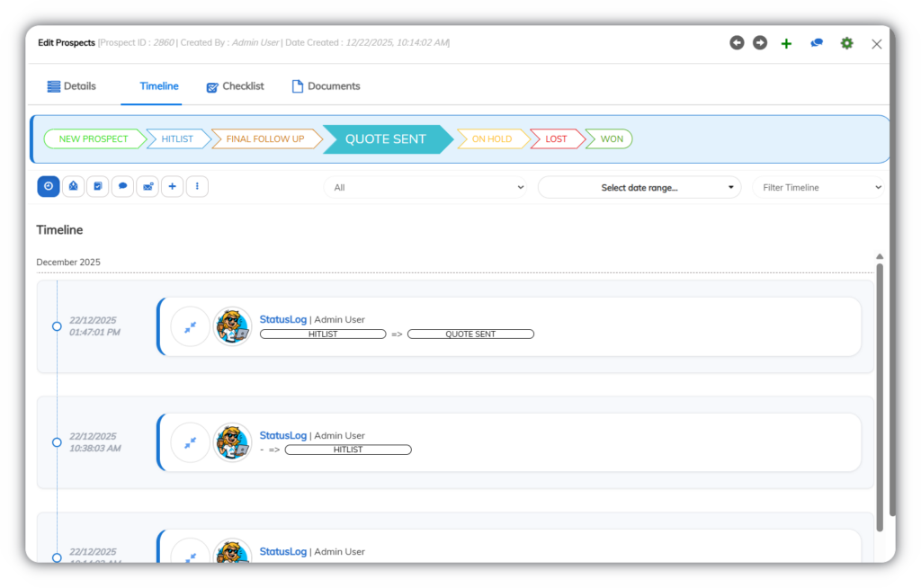Click the speech bubble comment filter icon
Image resolution: width=921 pixels, height=588 pixels.
click(122, 186)
